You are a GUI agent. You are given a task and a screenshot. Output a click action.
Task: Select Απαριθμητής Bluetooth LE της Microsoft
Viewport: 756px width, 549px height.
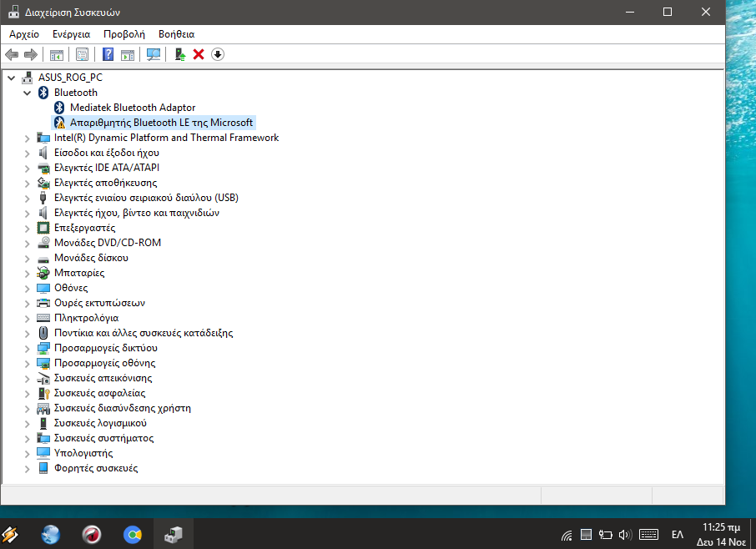click(161, 123)
